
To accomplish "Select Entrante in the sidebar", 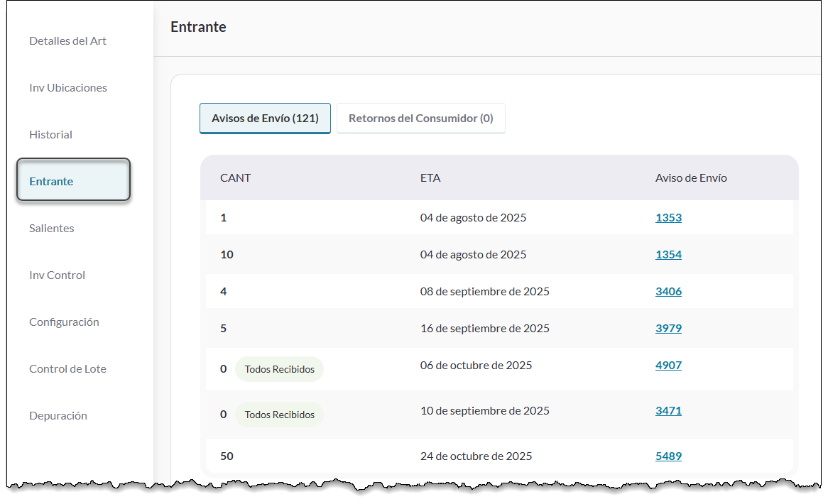I will point(50,181).
